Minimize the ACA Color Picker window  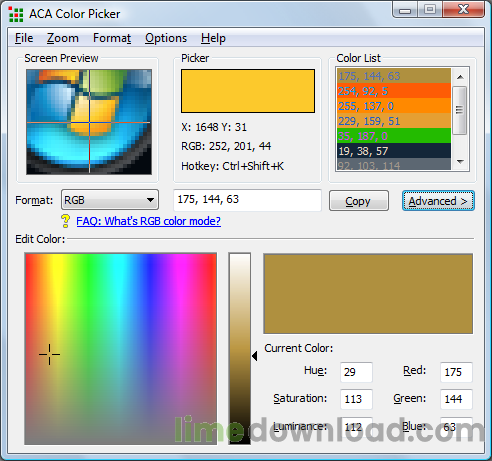pyautogui.click(x=405, y=10)
